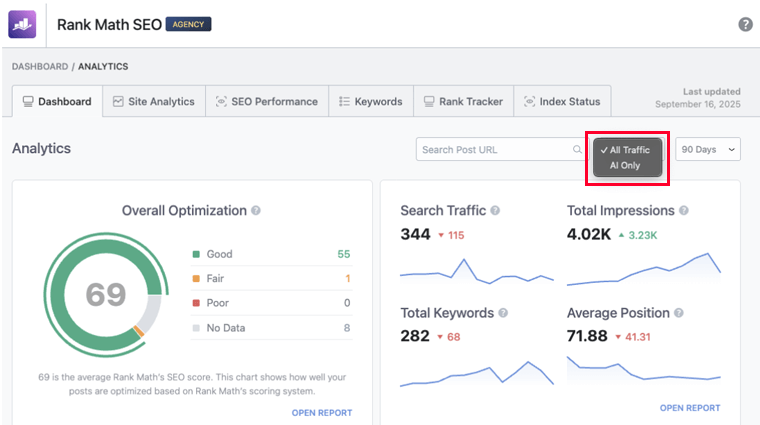
Task: Click the Analytics heading
Action: tap(41, 148)
